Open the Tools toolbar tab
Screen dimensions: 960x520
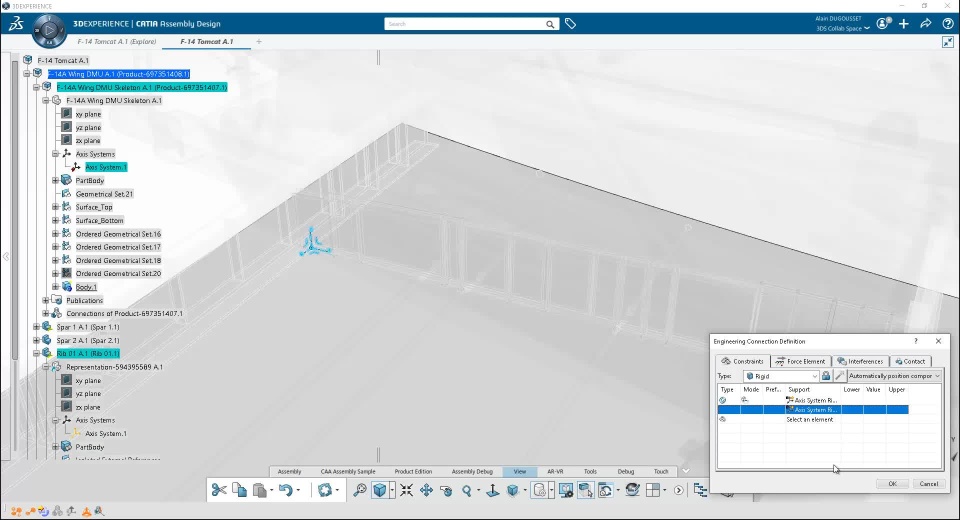coord(590,472)
